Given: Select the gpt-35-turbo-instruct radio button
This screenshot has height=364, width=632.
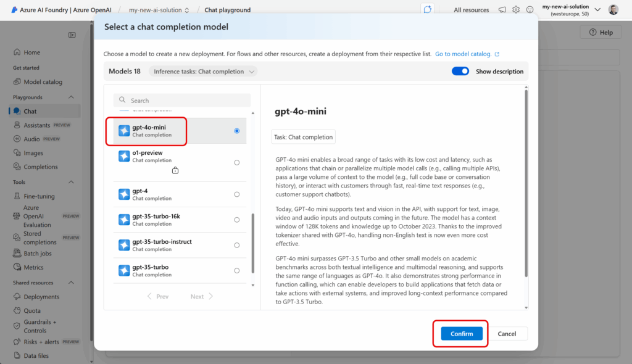Looking at the screenshot, I should coord(236,245).
